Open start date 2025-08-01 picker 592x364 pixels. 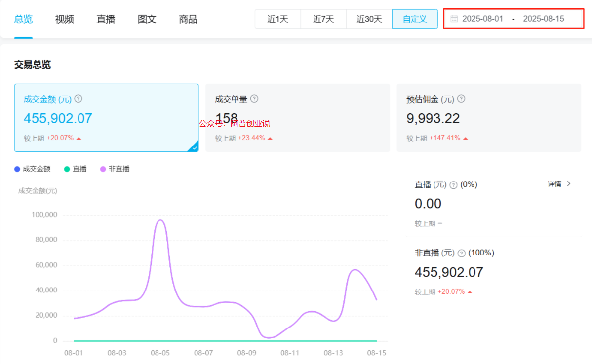(x=482, y=19)
